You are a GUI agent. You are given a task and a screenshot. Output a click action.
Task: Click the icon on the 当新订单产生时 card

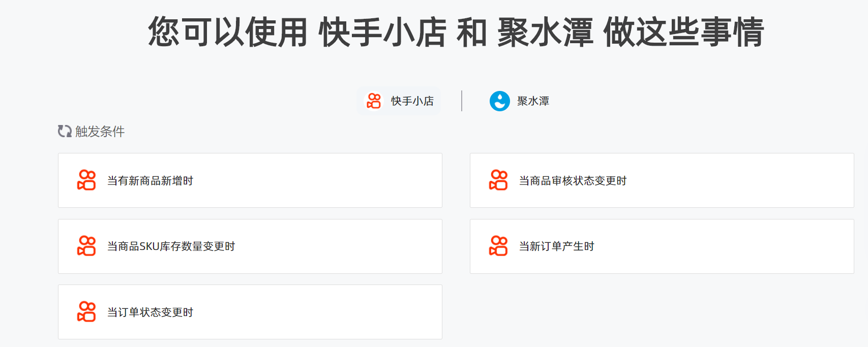point(498,246)
